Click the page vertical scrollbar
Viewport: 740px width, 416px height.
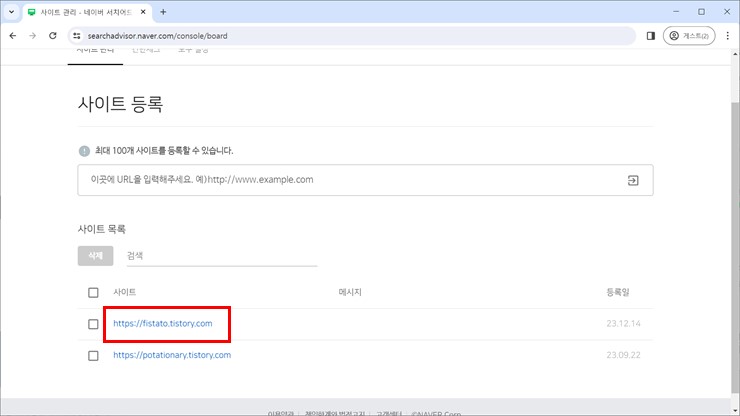tap(735, 246)
